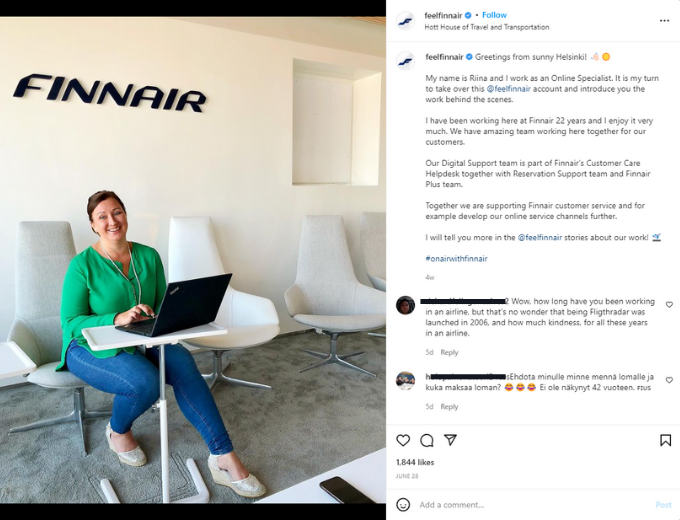Click the Hott House of Travel location
680x520 pixels.
(487, 27)
